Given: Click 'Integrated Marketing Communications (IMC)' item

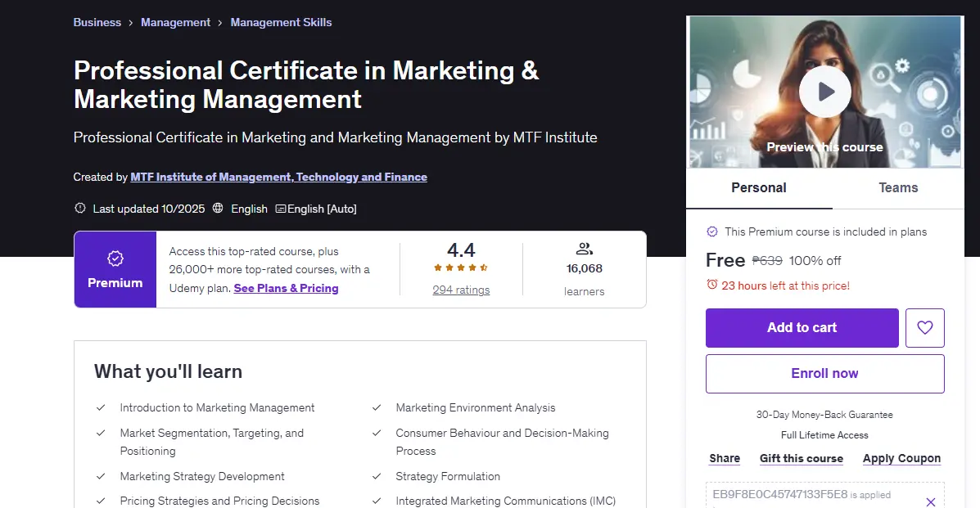Looking at the screenshot, I should coord(506,501).
